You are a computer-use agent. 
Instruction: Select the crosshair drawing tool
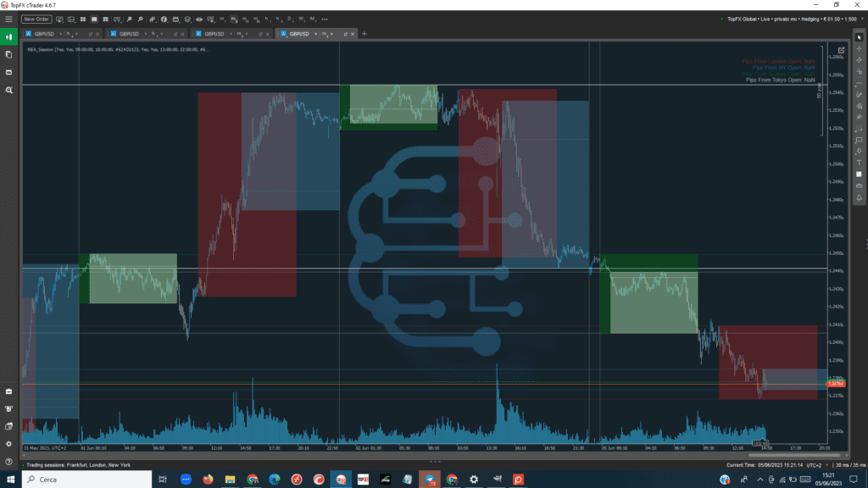(x=860, y=48)
